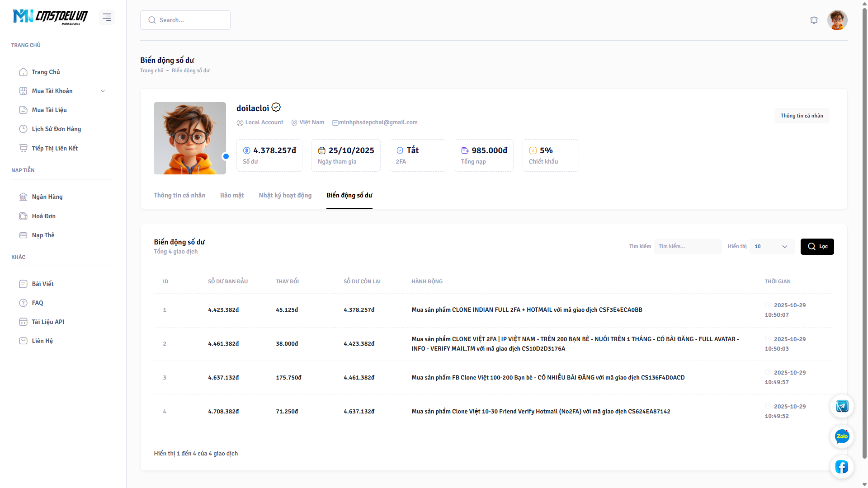This screenshot has width=868, height=488.
Task: Click the Thông tin cá nhân button
Action: (801, 116)
